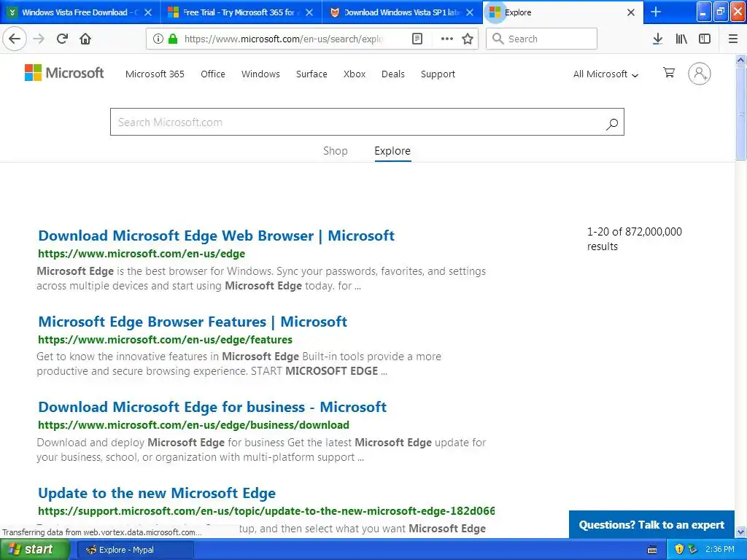Click the green padlock security icon
747x560 pixels.
tap(173, 39)
